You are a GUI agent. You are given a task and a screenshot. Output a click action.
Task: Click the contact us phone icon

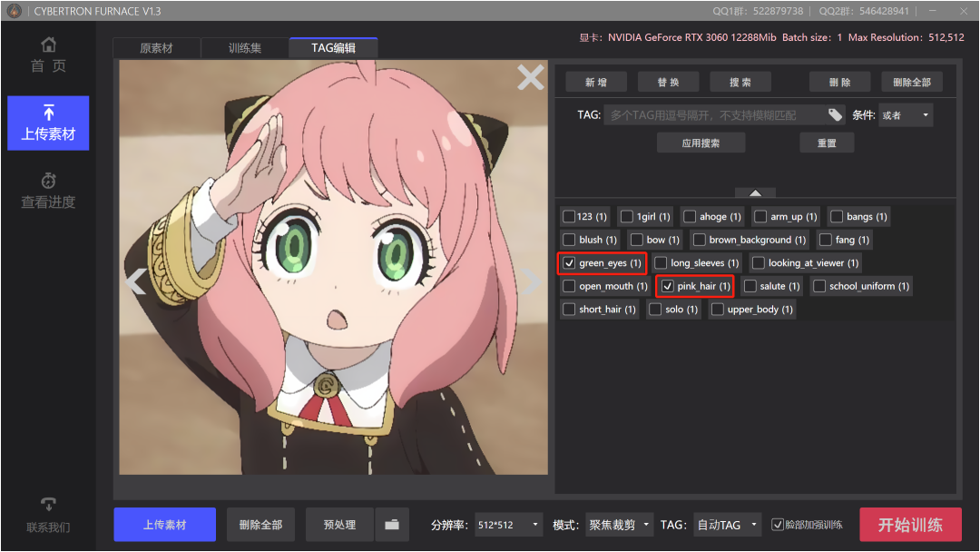click(x=48, y=503)
